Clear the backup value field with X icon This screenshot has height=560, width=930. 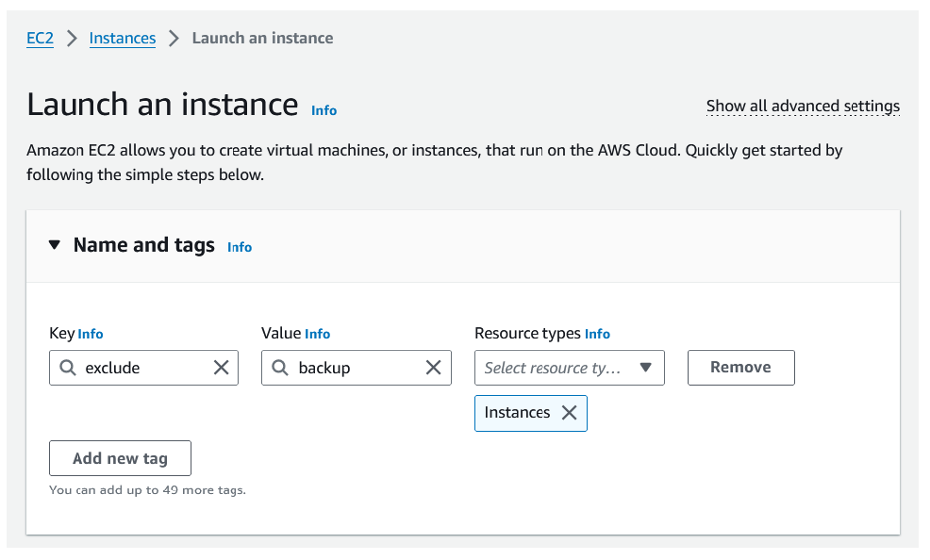(433, 368)
